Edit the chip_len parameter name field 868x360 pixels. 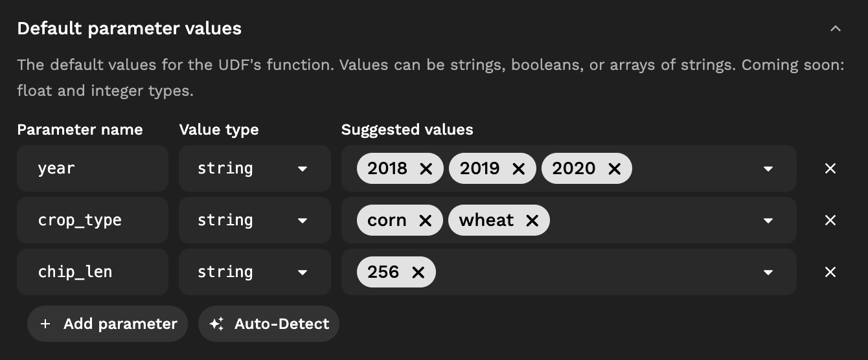(x=93, y=272)
